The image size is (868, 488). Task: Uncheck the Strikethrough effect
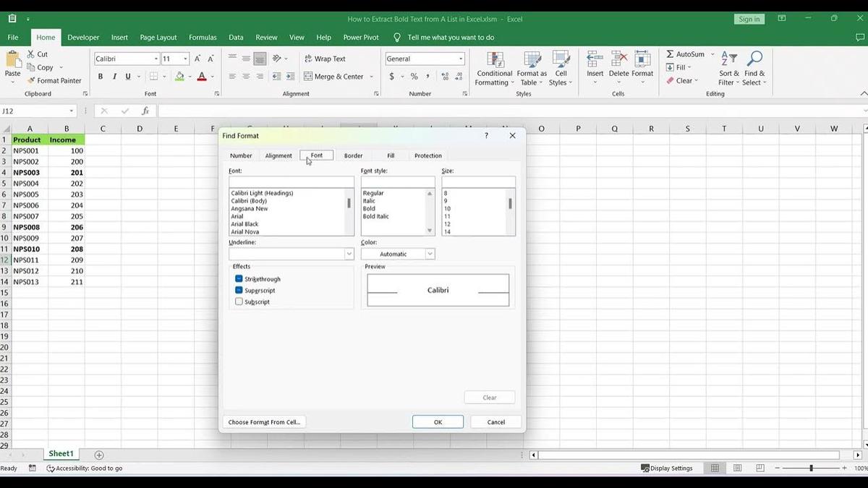coord(239,278)
